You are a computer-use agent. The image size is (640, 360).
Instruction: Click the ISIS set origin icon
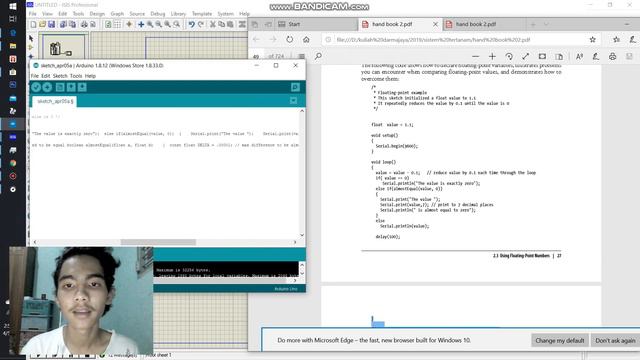coord(129,24)
